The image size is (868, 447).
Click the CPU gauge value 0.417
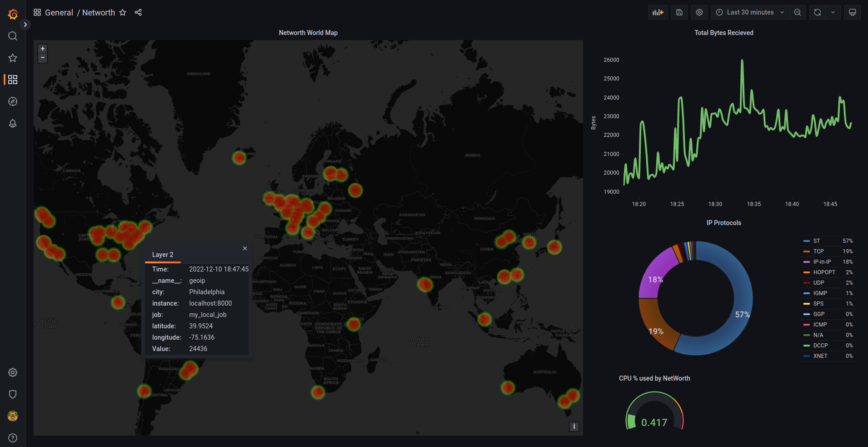pyautogui.click(x=654, y=422)
